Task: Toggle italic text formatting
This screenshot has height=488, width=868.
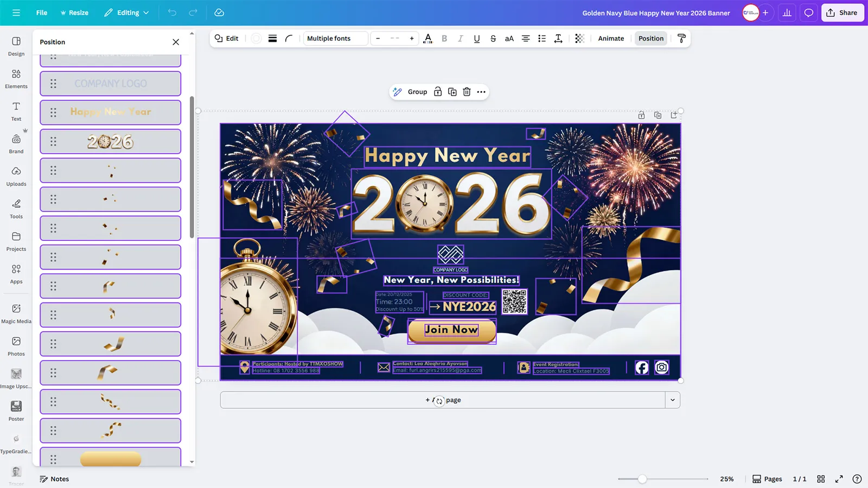Action: (460, 38)
